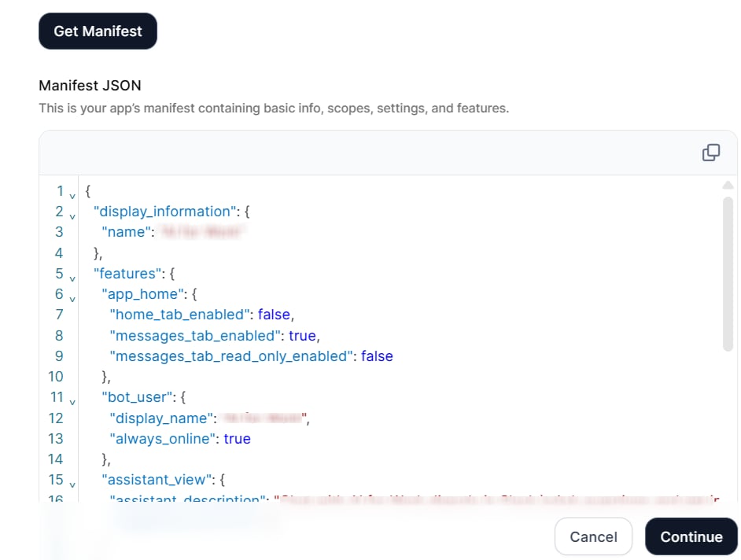Click the true value on line 8
741x560 pixels.
(302, 336)
